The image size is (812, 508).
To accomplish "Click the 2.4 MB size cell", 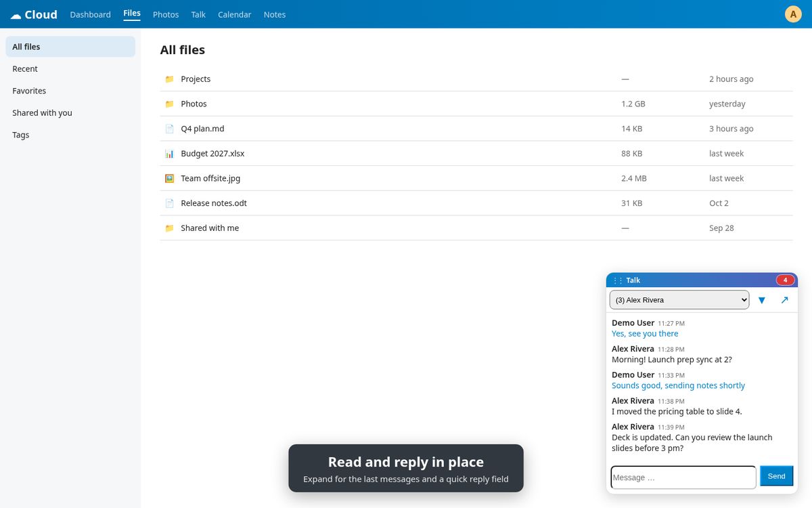I will [x=634, y=178].
